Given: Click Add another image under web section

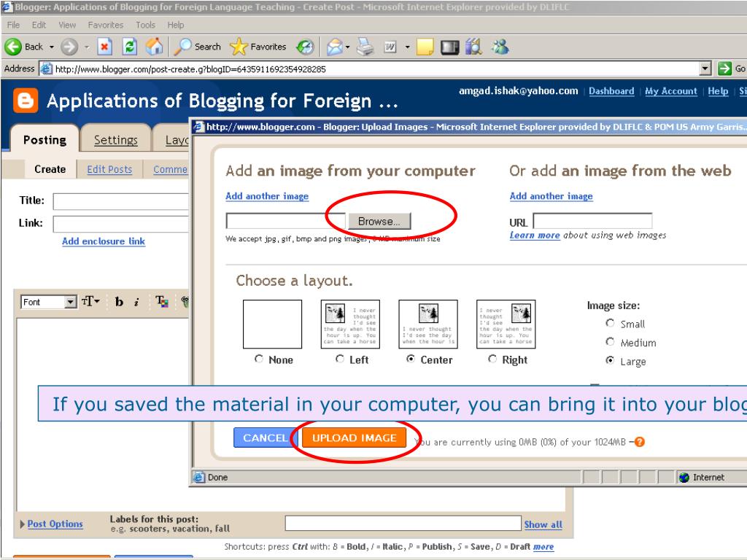Looking at the screenshot, I should [551, 196].
